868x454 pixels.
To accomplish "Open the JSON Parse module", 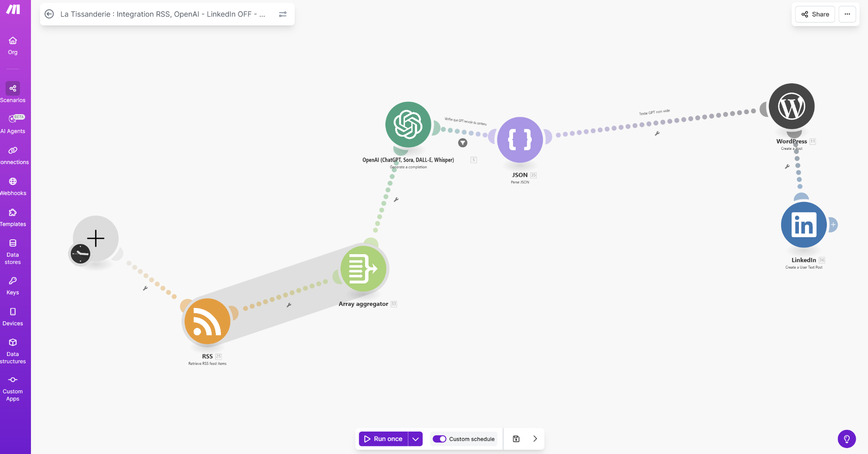I will [x=520, y=140].
